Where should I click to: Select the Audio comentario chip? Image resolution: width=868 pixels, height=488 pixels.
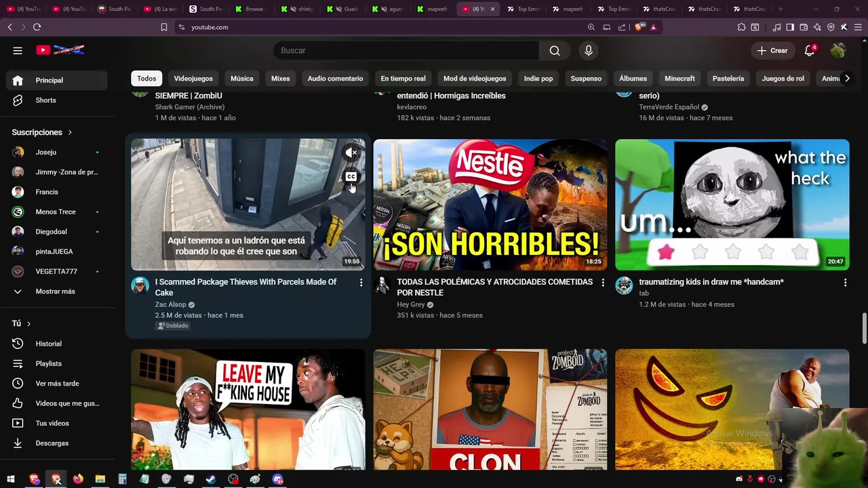click(x=336, y=79)
